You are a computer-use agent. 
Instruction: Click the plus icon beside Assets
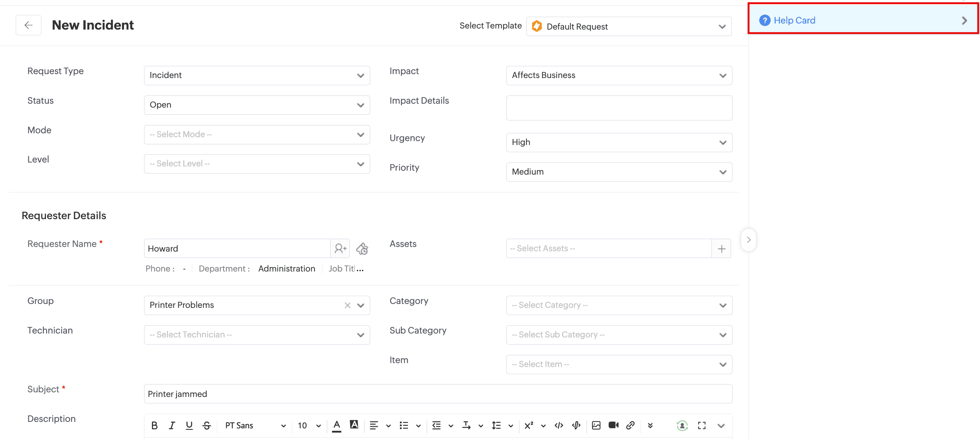click(721, 249)
